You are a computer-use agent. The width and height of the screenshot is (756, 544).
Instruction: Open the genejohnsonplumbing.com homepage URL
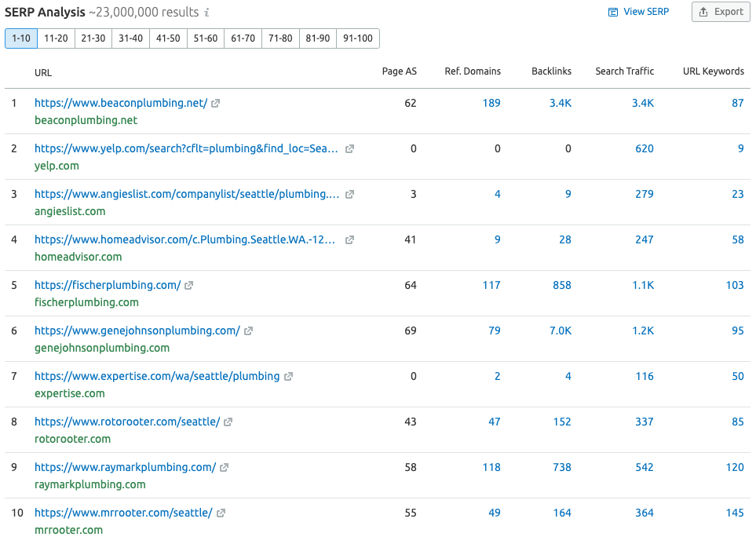[137, 330]
